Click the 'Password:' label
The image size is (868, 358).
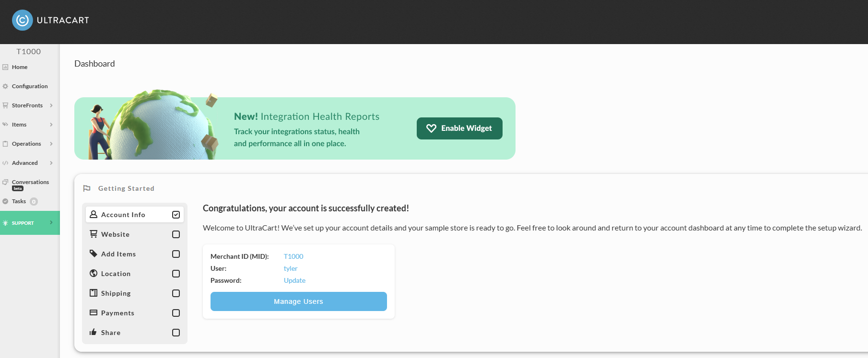pos(226,280)
